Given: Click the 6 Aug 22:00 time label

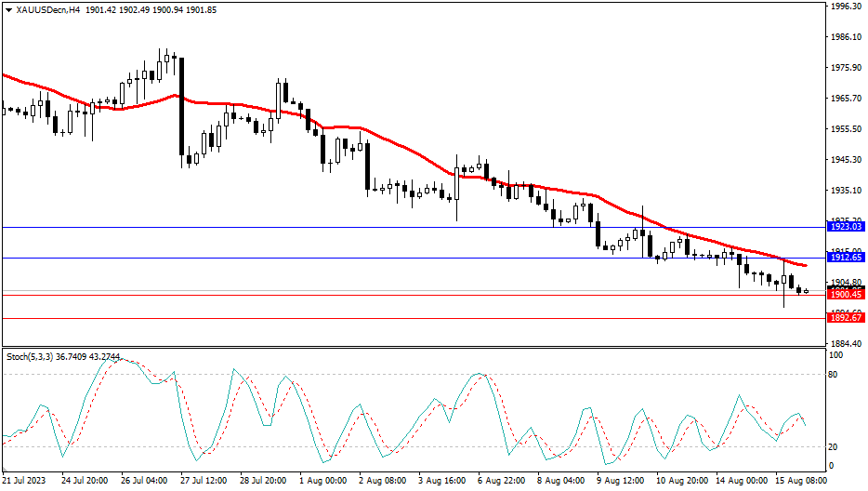Looking at the screenshot, I should click(503, 482).
